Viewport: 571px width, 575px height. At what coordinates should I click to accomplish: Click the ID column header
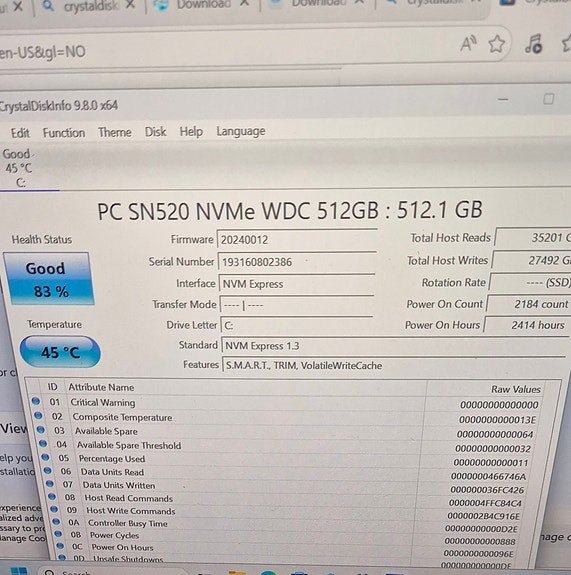point(52,387)
